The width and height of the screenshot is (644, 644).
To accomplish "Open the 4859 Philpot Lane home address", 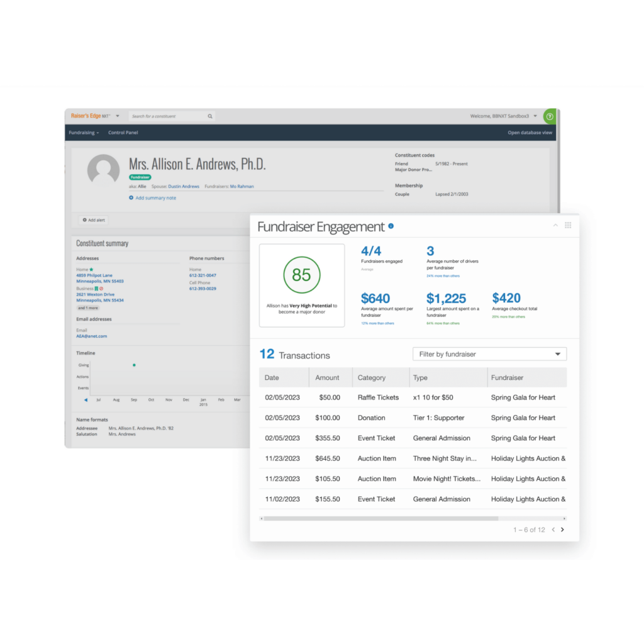I will click(100, 279).
